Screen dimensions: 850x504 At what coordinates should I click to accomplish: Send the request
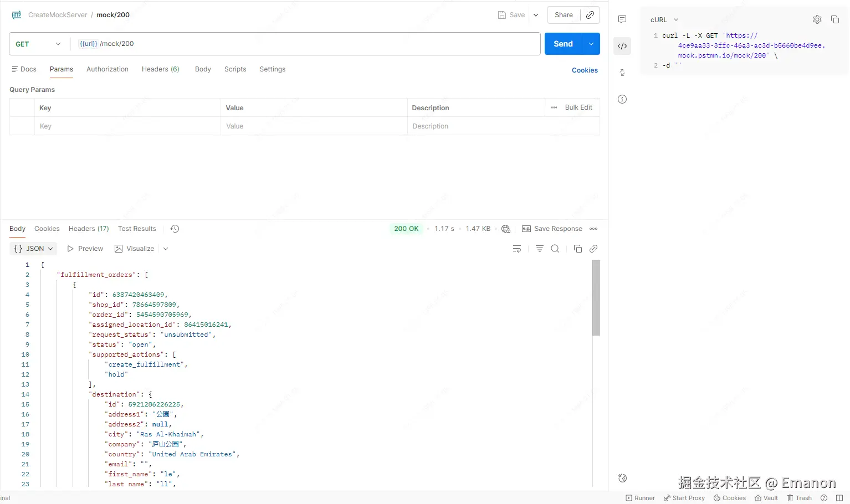[x=564, y=44]
